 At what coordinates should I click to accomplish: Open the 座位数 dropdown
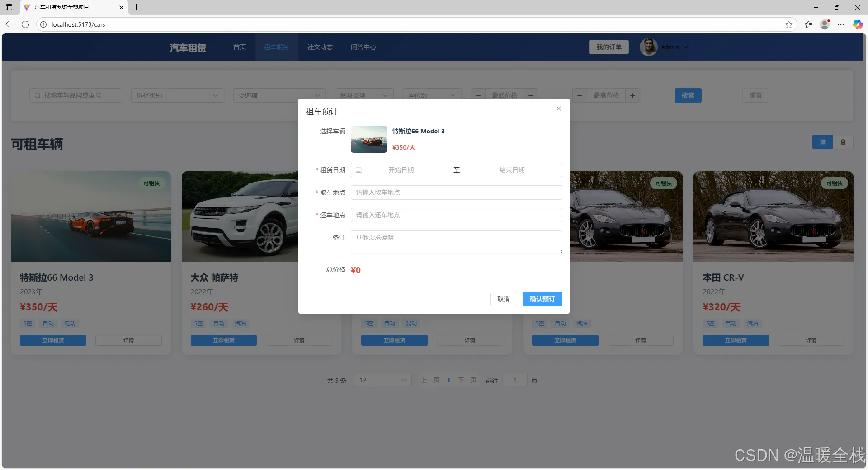432,95
